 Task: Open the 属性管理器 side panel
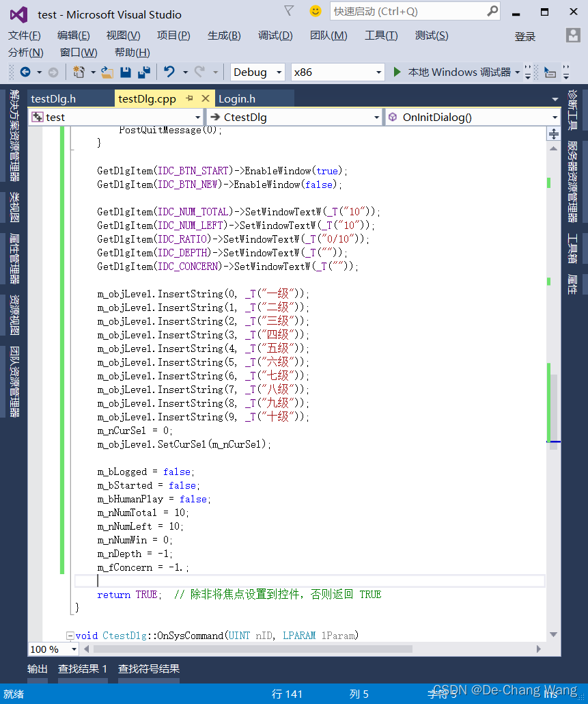pyautogui.click(x=15, y=259)
